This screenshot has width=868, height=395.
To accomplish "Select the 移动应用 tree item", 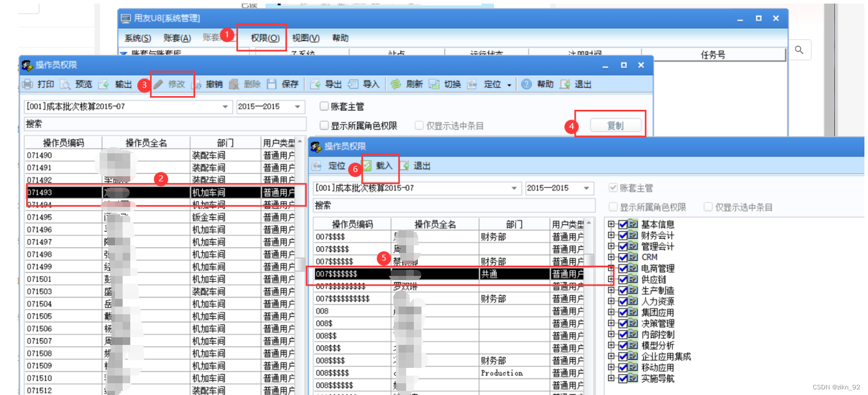I will (x=658, y=367).
